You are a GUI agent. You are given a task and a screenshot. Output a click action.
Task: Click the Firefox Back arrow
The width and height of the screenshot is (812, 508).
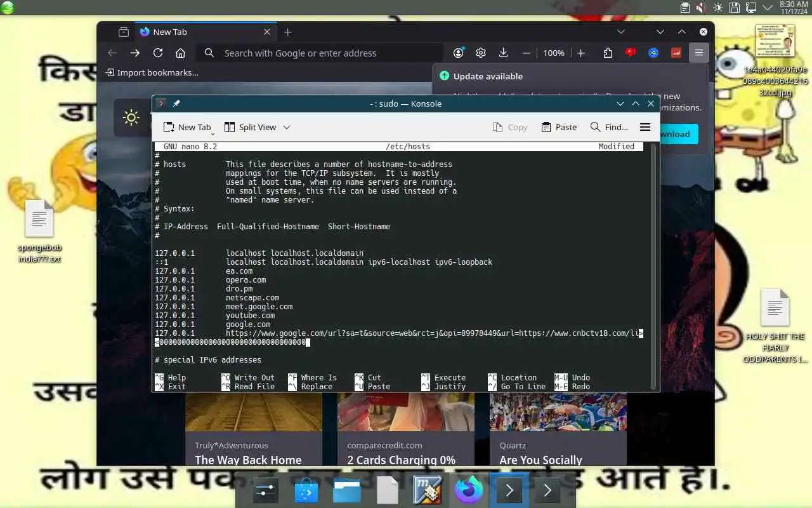click(x=112, y=53)
